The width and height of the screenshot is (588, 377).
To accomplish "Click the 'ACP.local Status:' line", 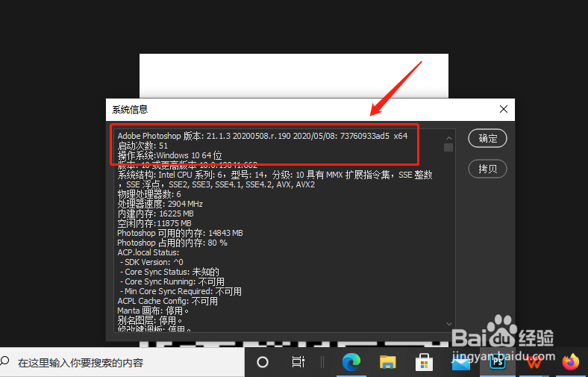I will tap(148, 253).
